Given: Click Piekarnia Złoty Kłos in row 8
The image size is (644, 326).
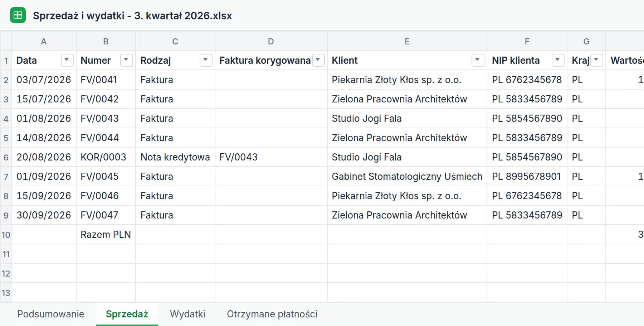Looking at the screenshot, I should point(407,196).
